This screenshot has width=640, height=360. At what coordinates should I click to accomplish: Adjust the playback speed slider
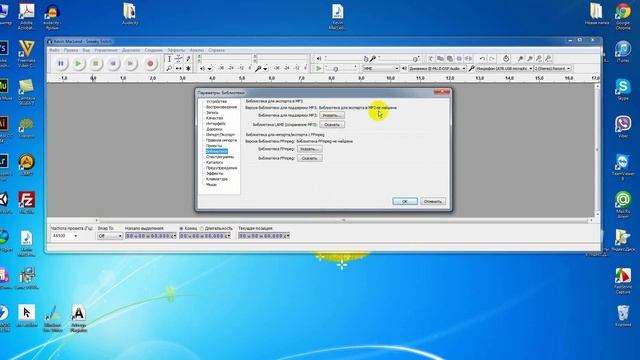[341, 69]
